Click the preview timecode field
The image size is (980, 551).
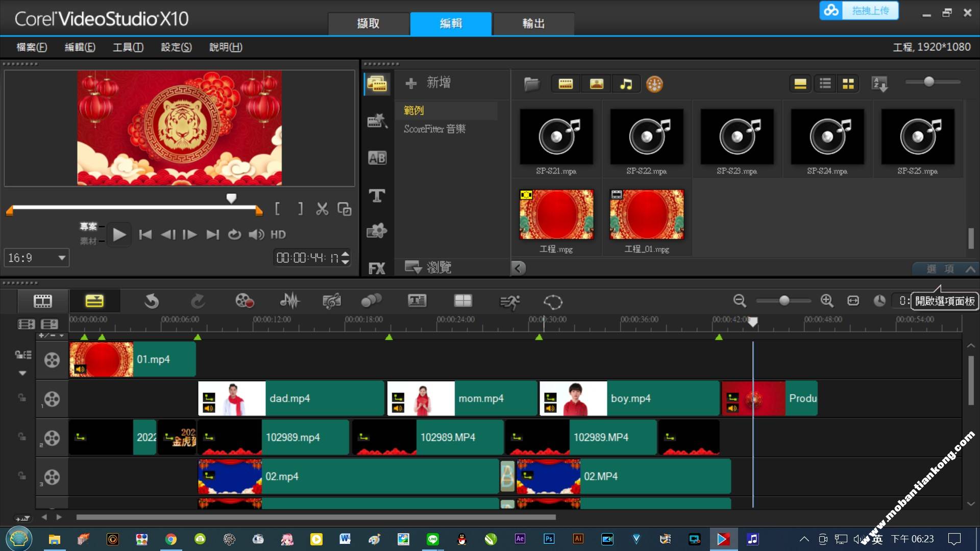[308, 258]
